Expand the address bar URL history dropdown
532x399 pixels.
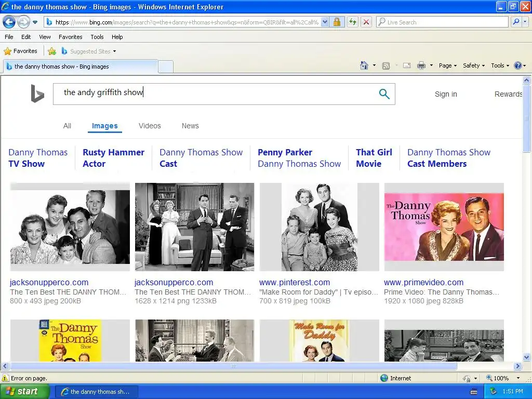(325, 22)
